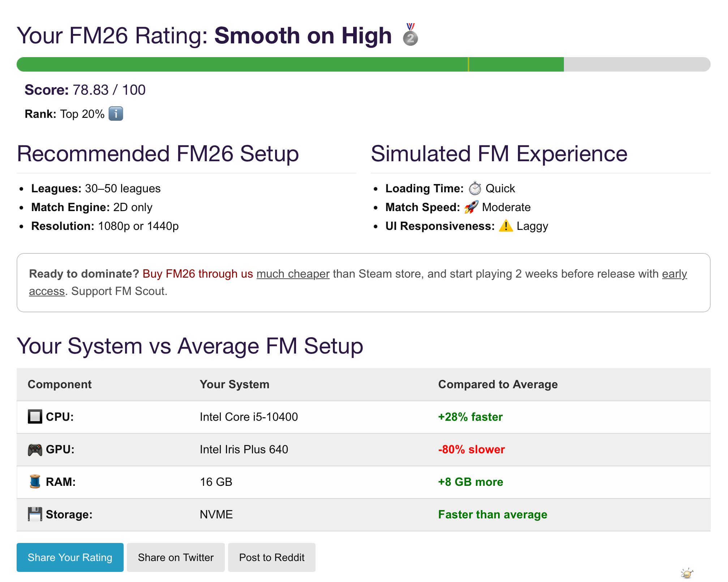Click the CPU chip icon in table

pyautogui.click(x=35, y=416)
